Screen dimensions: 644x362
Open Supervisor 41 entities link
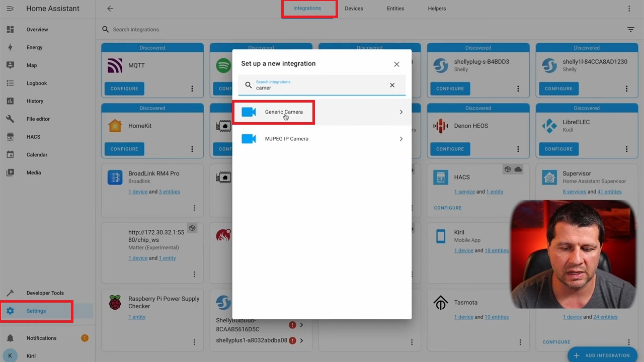point(610,192)
